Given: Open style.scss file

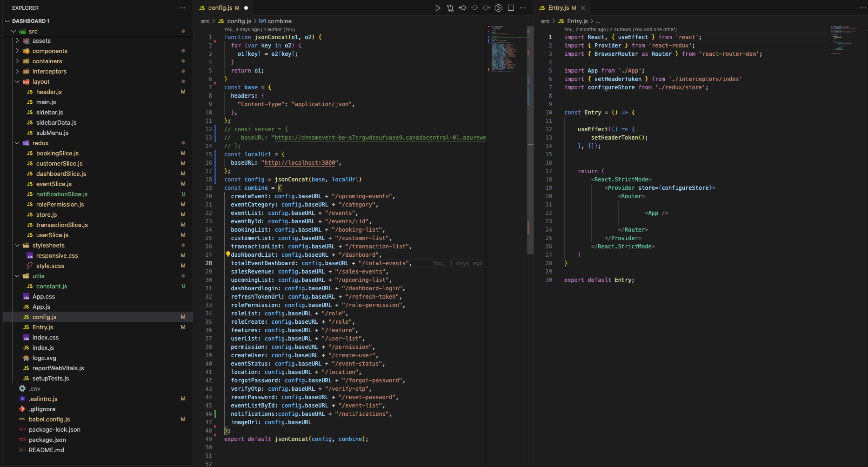Looking at the screenshot, I should [50, 266].
